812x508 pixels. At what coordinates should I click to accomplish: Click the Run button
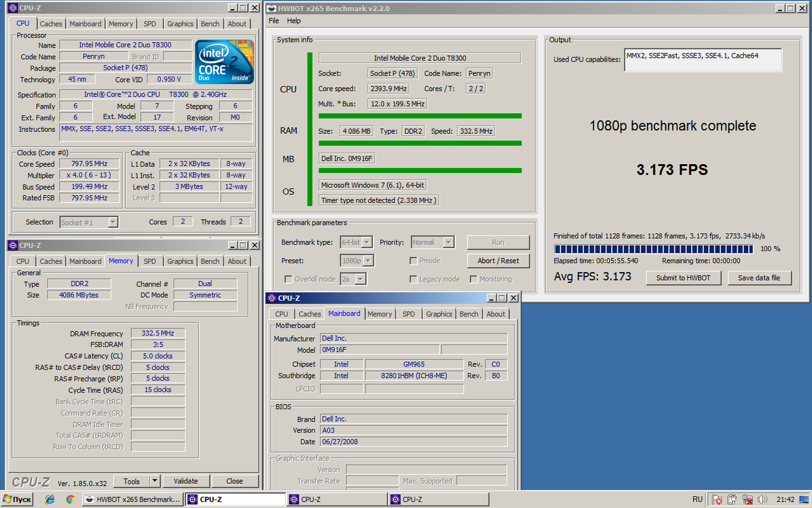498,242
